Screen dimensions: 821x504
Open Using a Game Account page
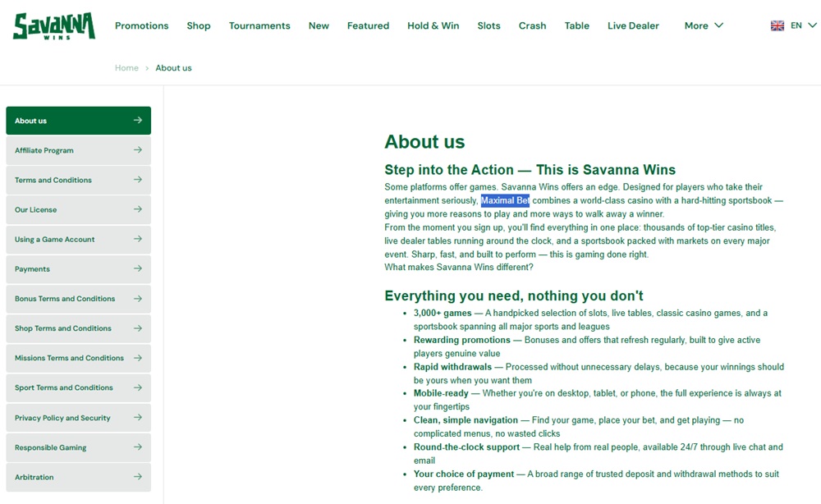click(79, 239)
